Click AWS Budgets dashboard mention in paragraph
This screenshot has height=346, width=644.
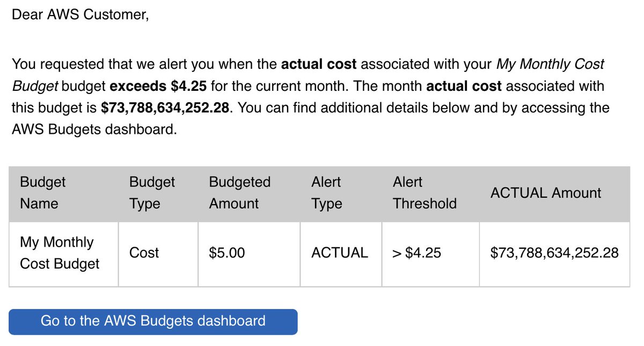[94, 130]
